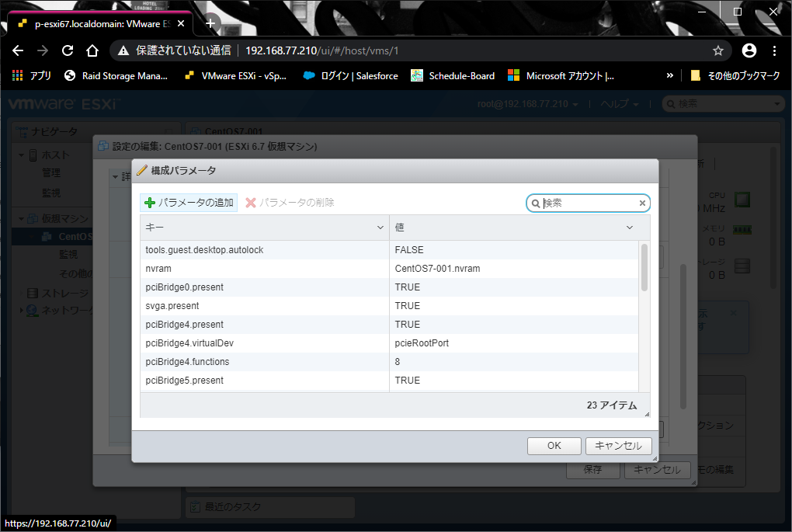
Task: Reload the page with refresh icon
Action: coord(68,50)
